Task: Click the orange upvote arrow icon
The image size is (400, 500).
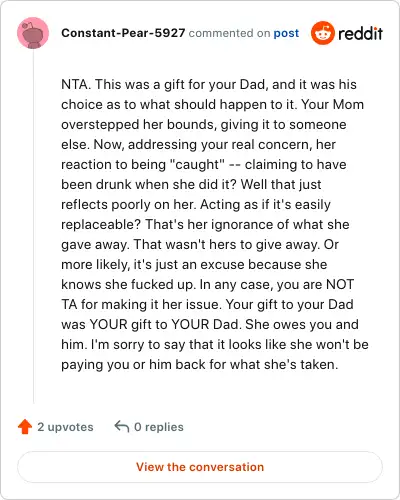Action: click(x=25, y=427)
